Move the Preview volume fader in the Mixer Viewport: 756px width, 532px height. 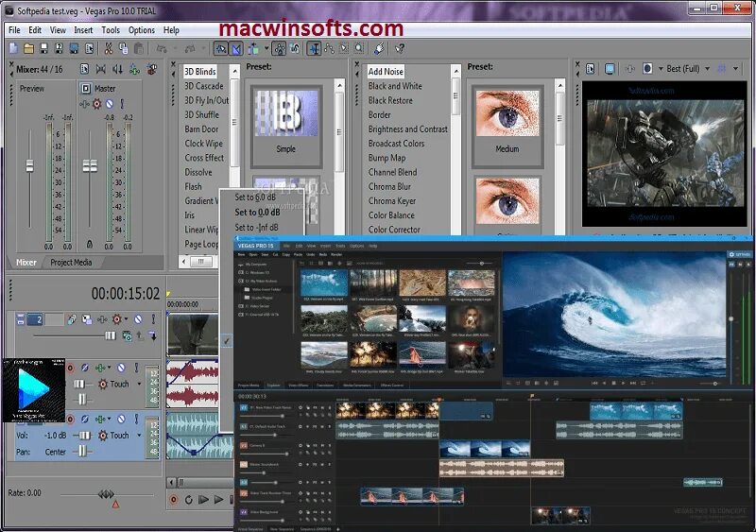tap(30, 166)
